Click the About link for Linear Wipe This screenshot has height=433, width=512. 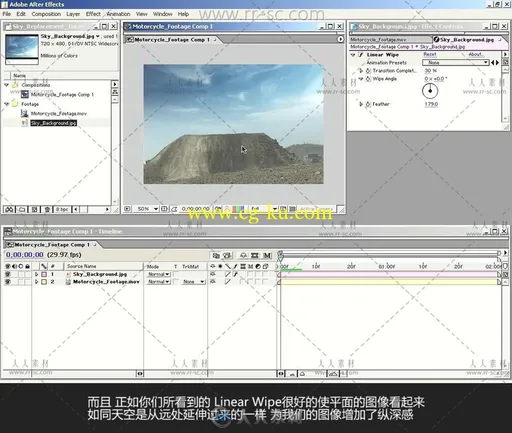[475, 54]
